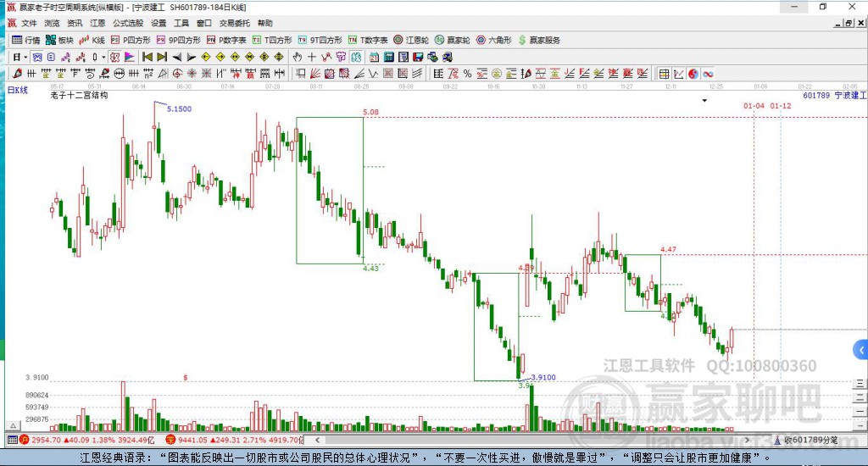This screenshot has height=466, width=868.
Task: Click the small black dropdown triangle on chart
Action: 704,101
